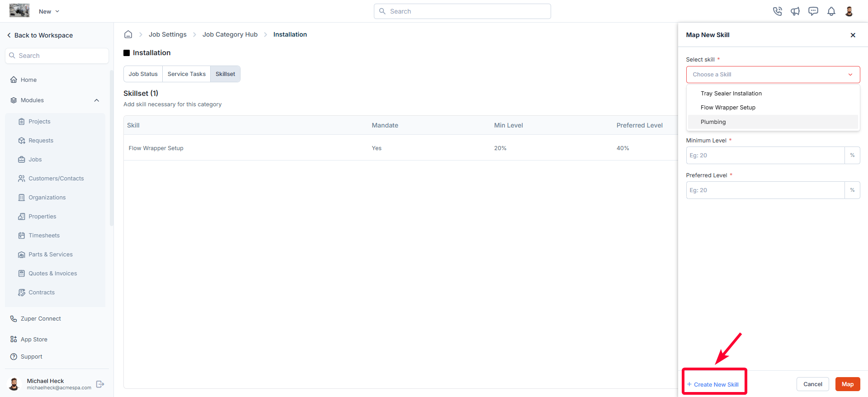The image size is (868, 397).
Task: Open the App Store
Action: click(x=28, y=340)
